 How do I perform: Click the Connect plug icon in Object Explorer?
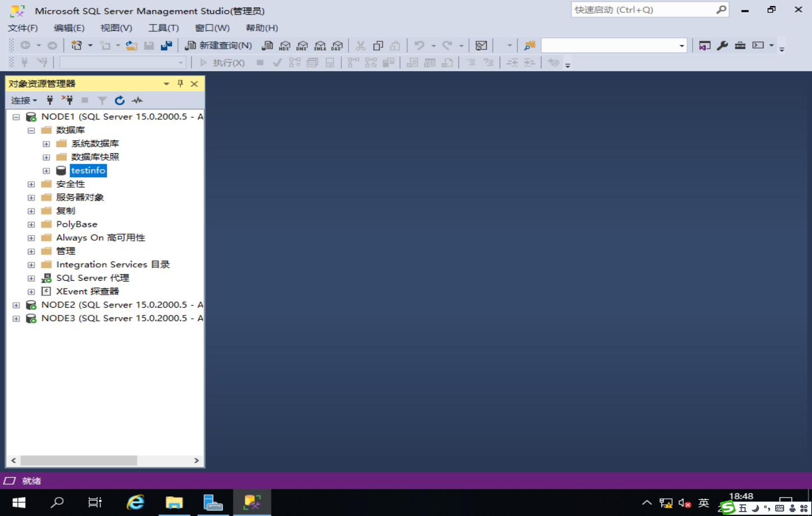[x=50, y=100]
